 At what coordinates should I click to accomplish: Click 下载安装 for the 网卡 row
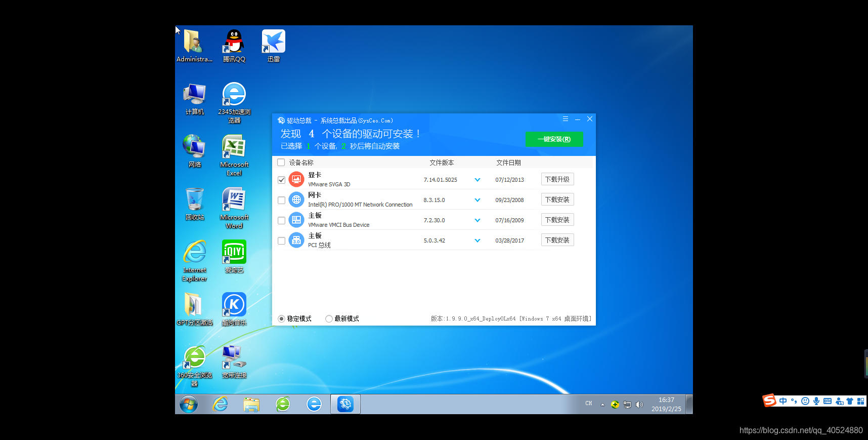[x=557, y=199]
